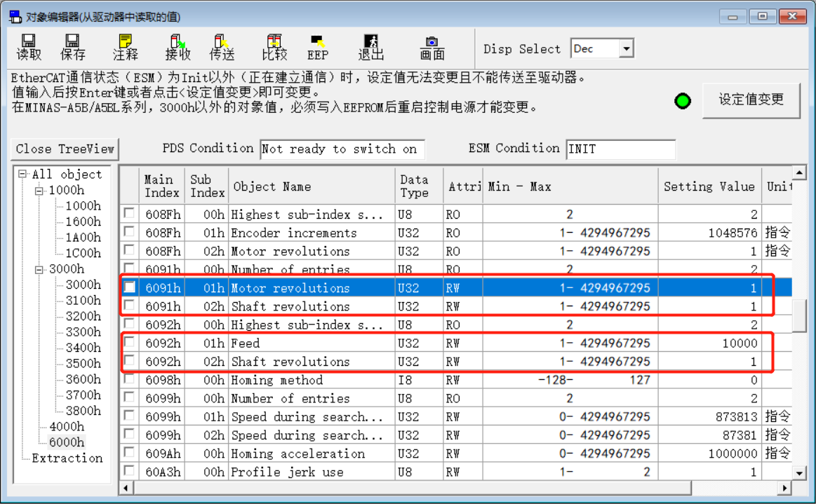Collapse the All object tree node

point(22,174)
